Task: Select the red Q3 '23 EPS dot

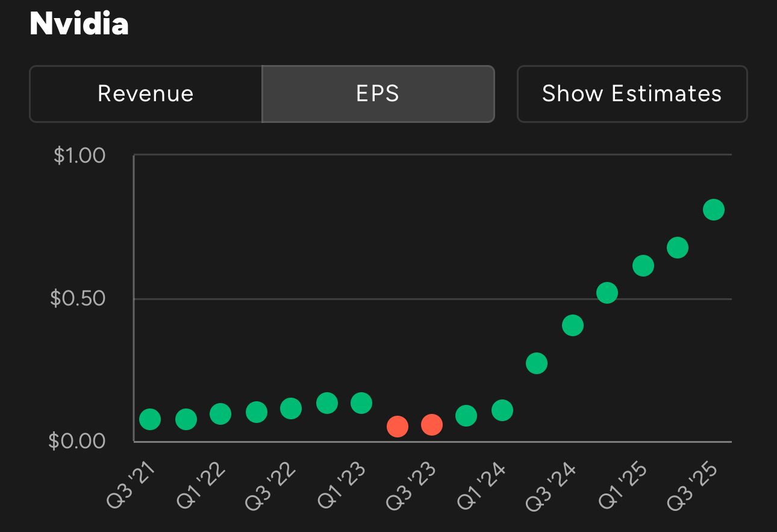Action: point(432,425)
